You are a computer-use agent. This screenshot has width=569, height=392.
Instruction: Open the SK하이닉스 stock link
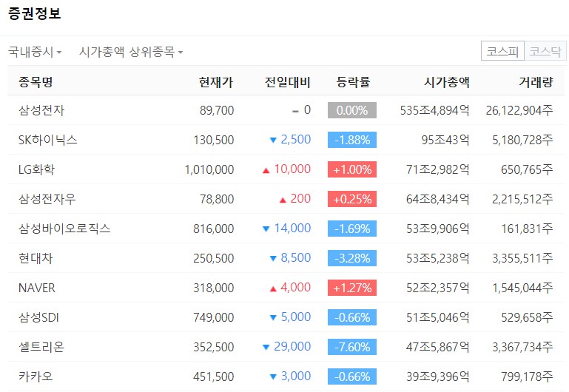click(x=48, y=140)
